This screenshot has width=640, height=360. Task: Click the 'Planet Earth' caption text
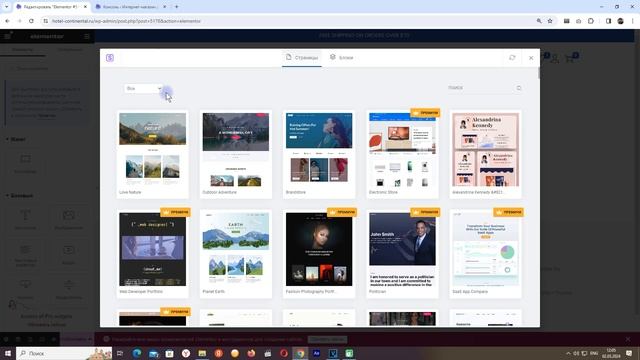(213, 292)
